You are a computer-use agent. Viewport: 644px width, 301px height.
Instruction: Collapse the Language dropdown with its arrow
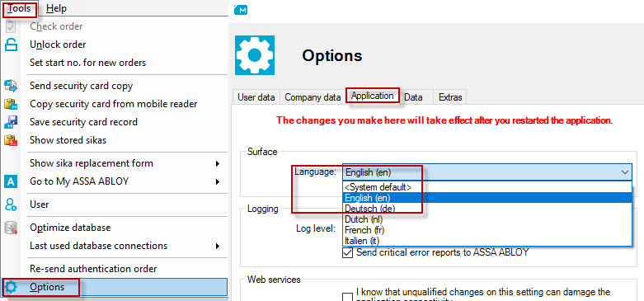click(625, 172)
